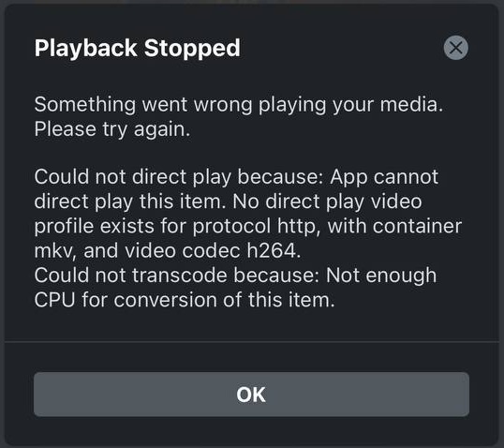Click the divider line above OK button

251,341
